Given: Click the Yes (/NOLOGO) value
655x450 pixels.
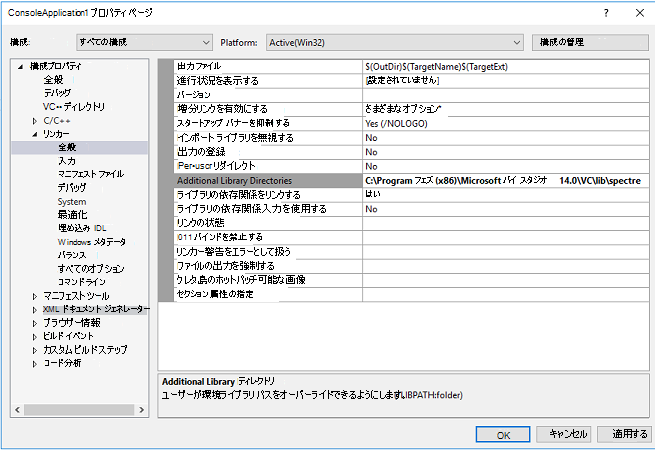Looking at the screenshot, I should 506,124.
